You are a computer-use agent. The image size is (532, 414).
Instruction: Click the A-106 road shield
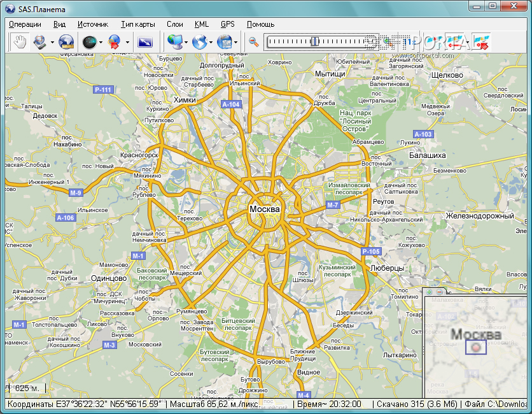tap(66, 218)
